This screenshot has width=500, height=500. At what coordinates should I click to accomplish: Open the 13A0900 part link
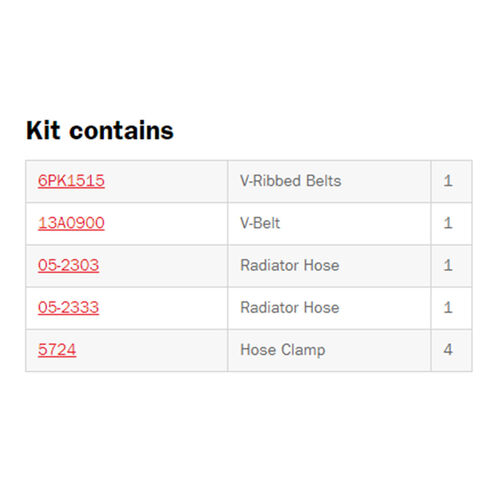(x=71, y=223)
